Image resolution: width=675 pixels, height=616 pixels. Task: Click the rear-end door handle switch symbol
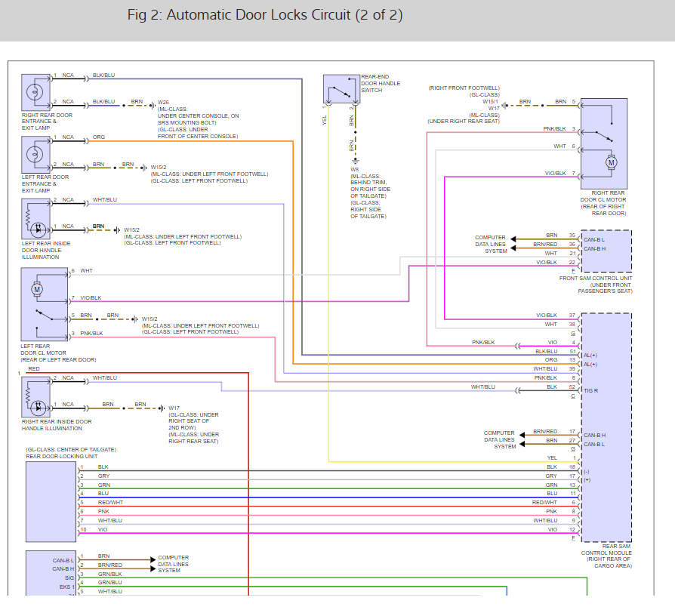(x=341, y=91)
